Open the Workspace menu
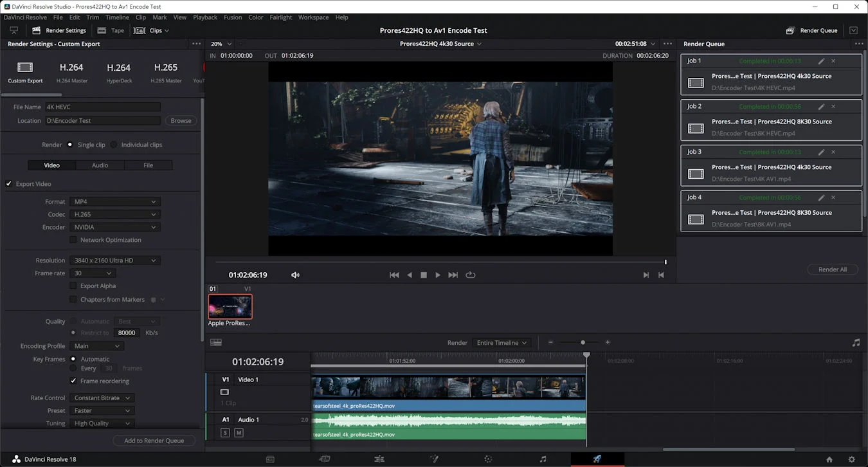Viewport: 868px width, 467px height. (313, 17)
